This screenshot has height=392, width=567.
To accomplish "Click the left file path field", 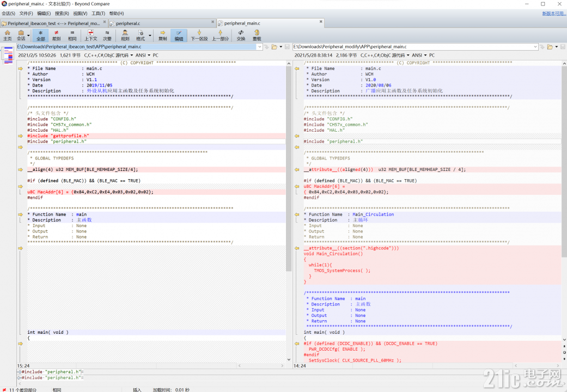I will (x=136, y=47).
